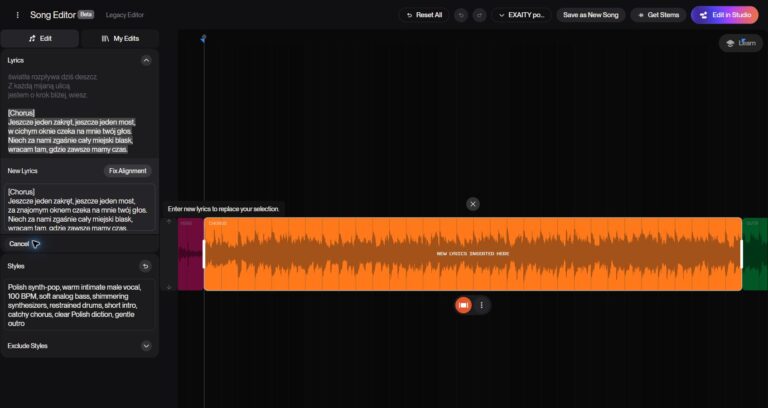
Task: Open the Learn tutorial button
Action: coord(741,43)
